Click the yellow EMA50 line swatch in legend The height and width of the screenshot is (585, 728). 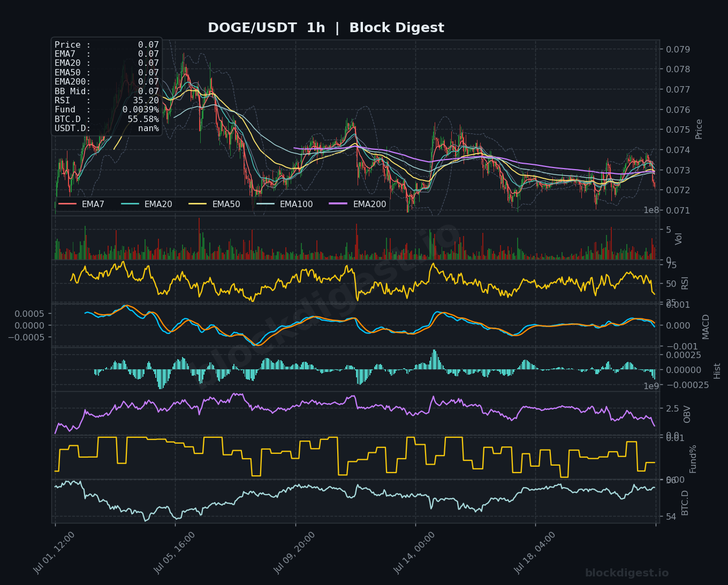click(x=199, y=204)
